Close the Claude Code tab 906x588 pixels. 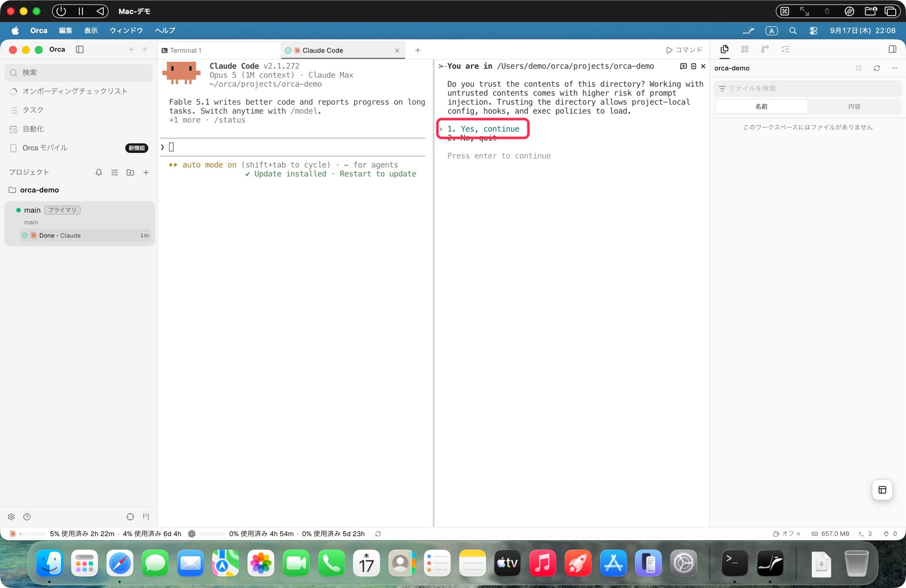tap(397, 50)
